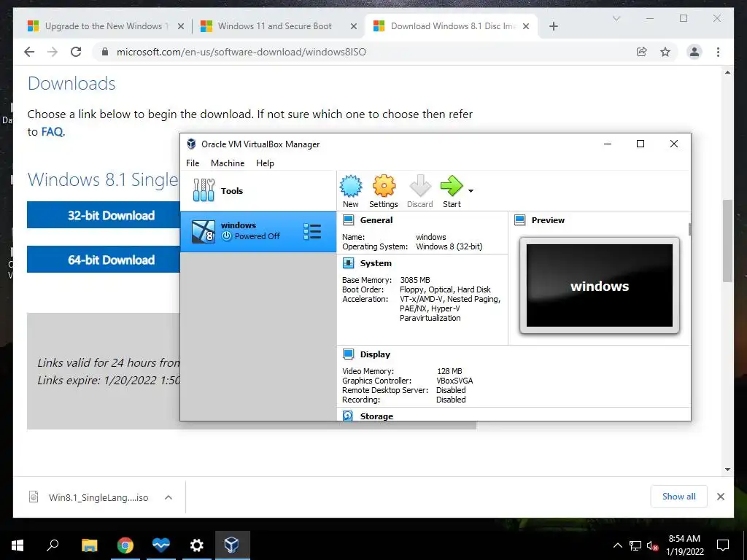
Task: Click the site lock icon in address bar
Action: pyautogui.click(x=105, y=52)
